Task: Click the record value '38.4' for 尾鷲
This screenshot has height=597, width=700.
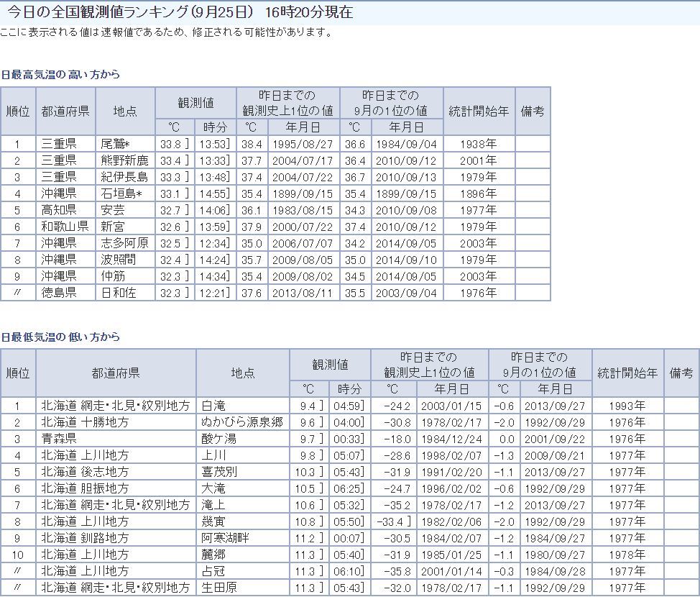Action: click(x=252, y=144)
